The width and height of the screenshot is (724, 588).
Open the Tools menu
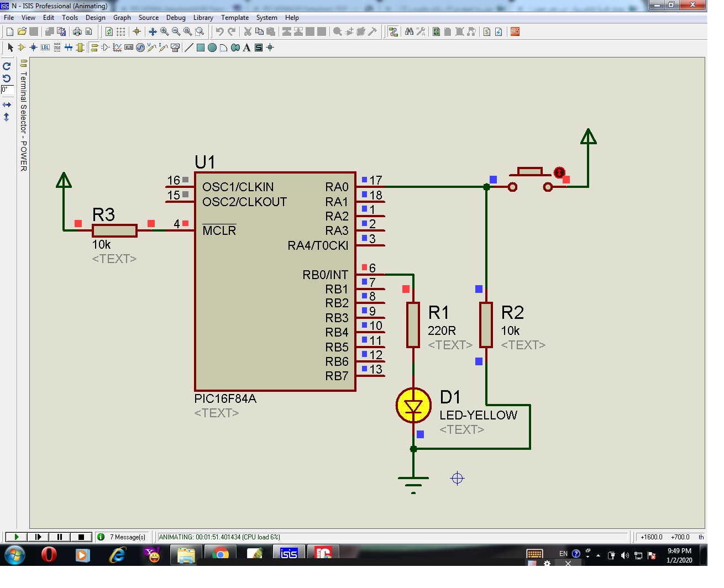click(x=70, y=18)
